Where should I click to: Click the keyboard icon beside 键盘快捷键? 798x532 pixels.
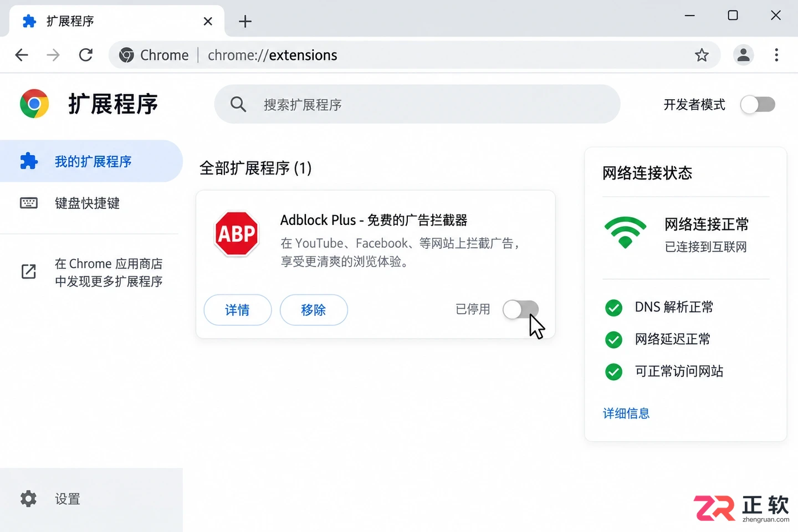click(x=29, y=203)
